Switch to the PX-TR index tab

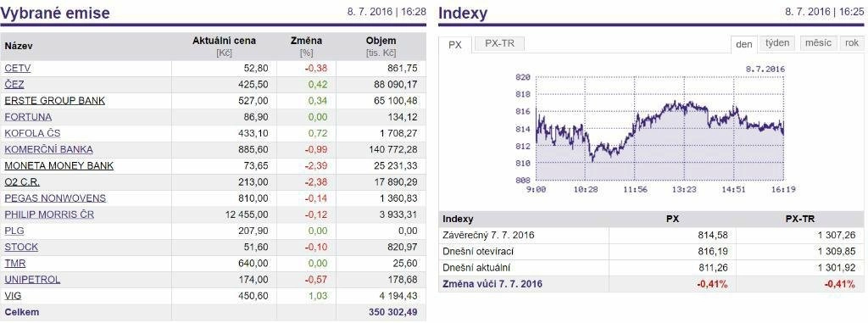[499, 44]
